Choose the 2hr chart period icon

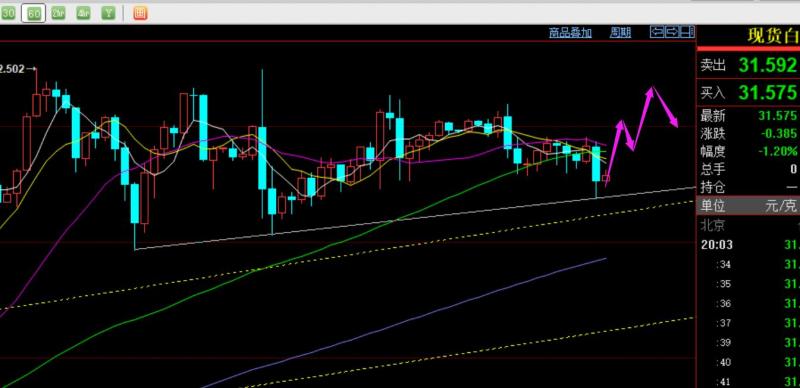click(59, 14)
